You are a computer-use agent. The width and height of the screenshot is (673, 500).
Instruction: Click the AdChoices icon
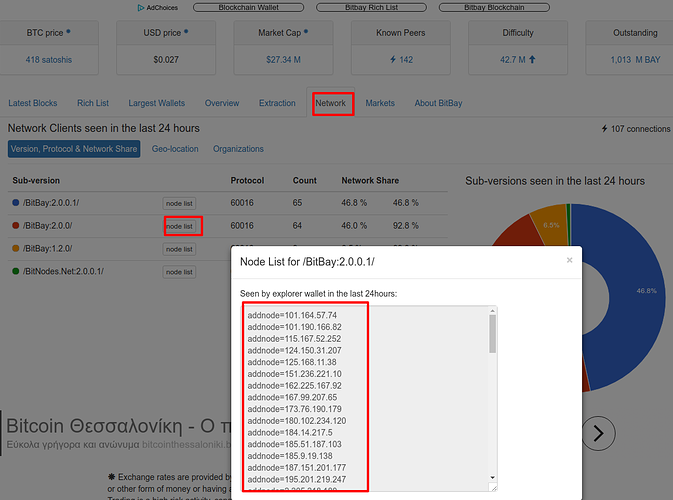coord(140,8)
